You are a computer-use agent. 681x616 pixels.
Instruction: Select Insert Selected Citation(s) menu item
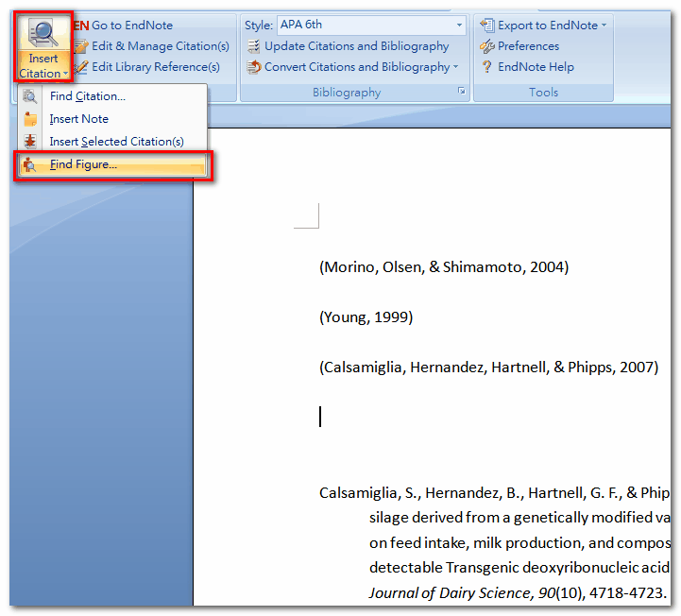[x=112, y=141]
